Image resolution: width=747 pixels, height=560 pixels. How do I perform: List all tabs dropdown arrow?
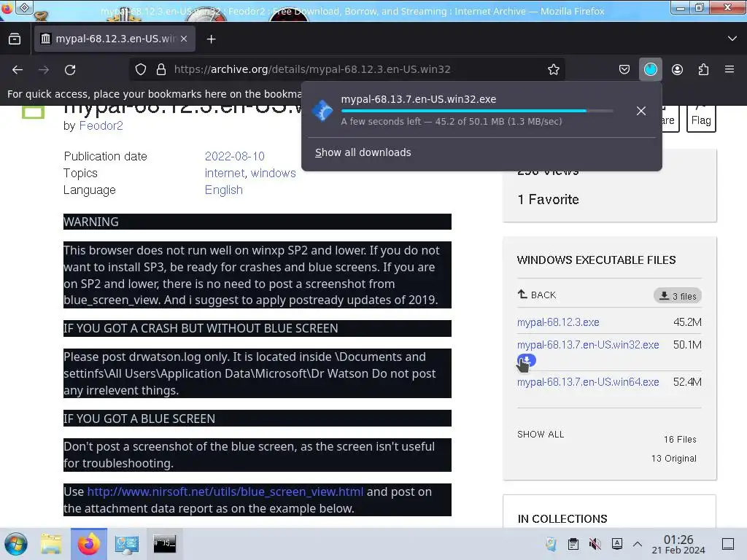(732, 39)
